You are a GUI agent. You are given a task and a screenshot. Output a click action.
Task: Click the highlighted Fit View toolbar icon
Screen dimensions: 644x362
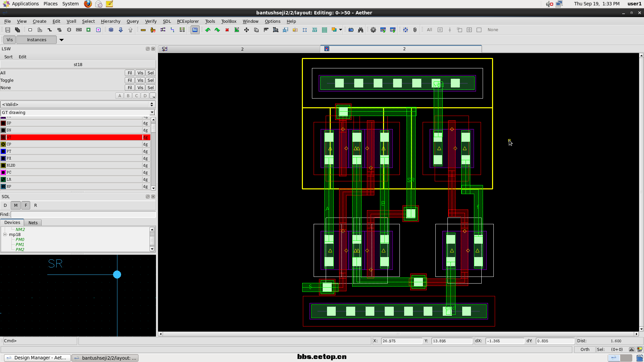pyautogui.click(x=195, y=30)
